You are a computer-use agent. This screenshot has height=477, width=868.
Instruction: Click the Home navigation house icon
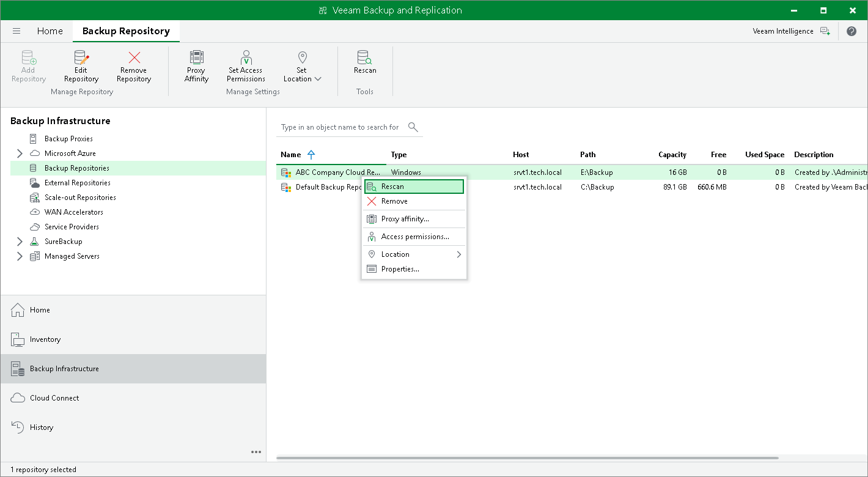point(18,310)
